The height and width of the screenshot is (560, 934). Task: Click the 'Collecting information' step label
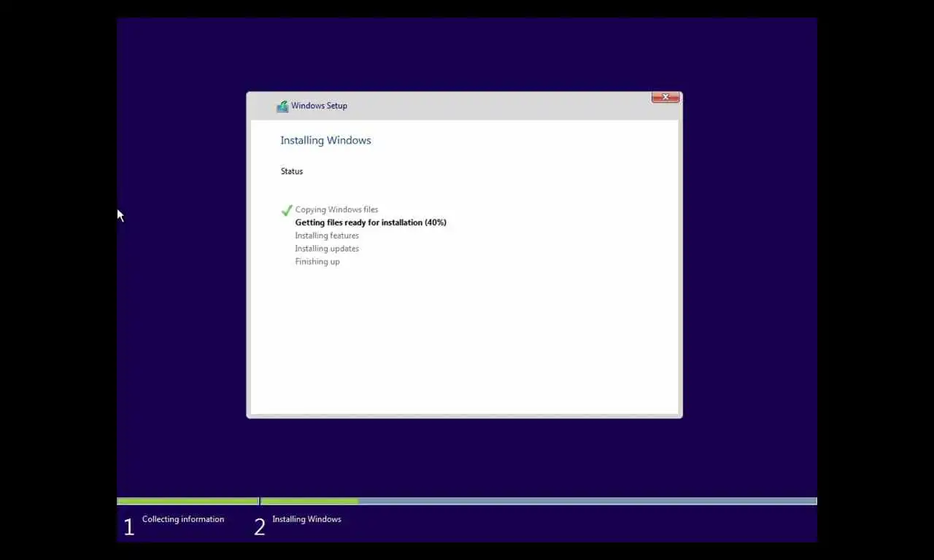click(183, 519)
